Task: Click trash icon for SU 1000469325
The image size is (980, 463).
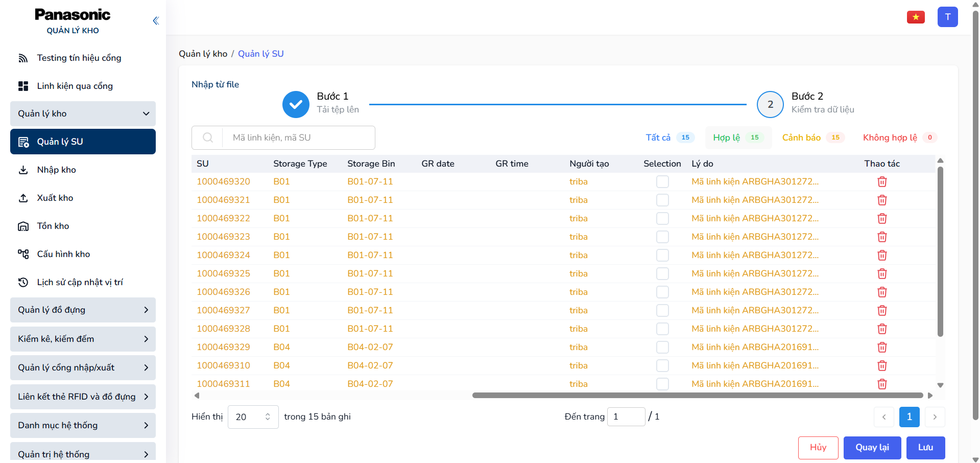Action: [x=882, y=274]
